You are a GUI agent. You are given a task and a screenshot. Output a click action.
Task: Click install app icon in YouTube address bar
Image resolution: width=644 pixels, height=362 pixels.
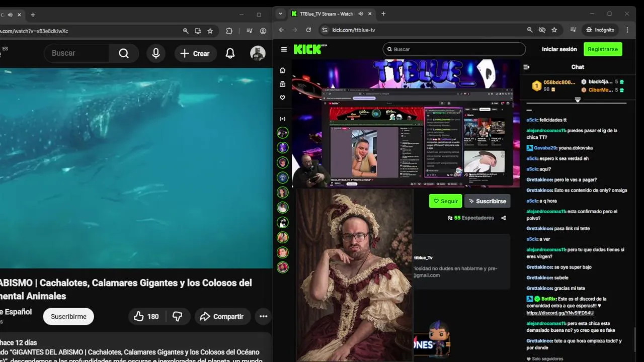tap(198, 31)
